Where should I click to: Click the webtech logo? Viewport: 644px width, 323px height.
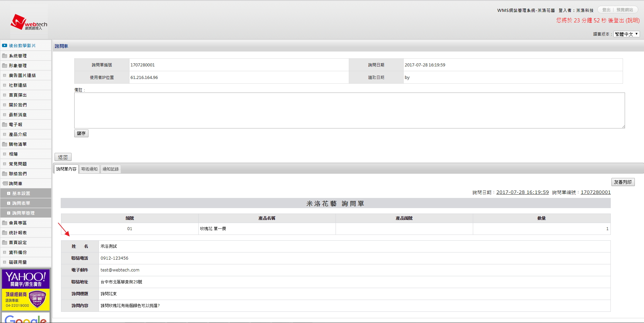point(28,22)
